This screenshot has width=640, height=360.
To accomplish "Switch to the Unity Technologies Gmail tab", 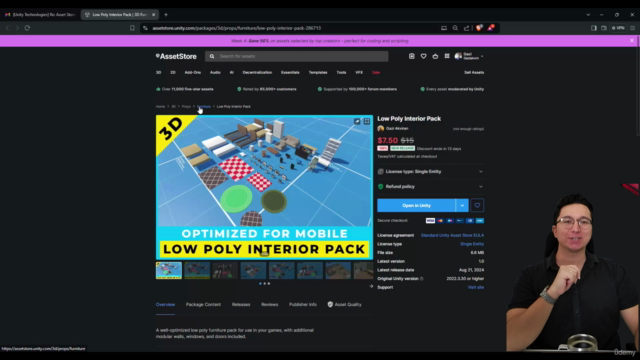I will [x=40, y=15].
